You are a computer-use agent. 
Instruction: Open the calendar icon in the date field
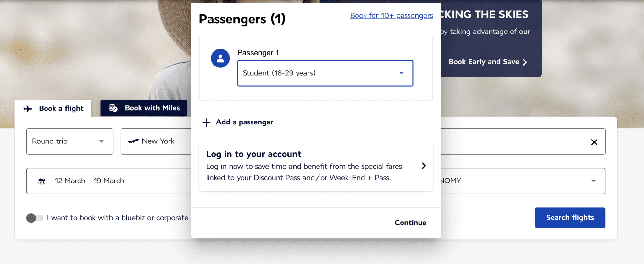coord(42,181)
